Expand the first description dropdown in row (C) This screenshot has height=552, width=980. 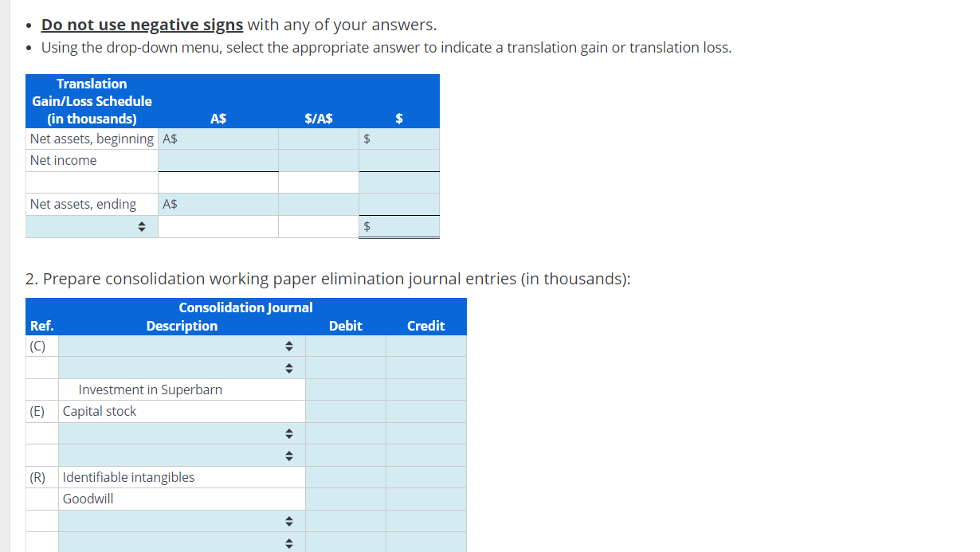click(289, 345)
